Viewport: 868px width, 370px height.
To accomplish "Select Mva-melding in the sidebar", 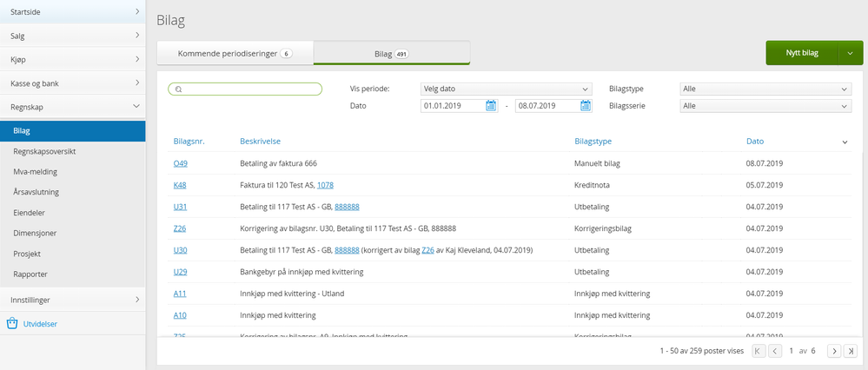I will [72, 172].
